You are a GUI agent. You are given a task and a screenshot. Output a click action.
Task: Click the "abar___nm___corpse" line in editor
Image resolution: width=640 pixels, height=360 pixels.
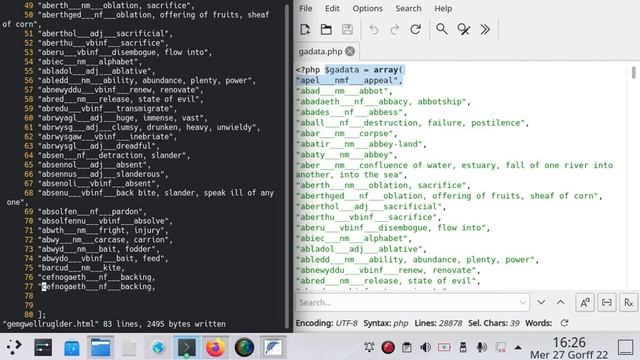pos(346,133)
